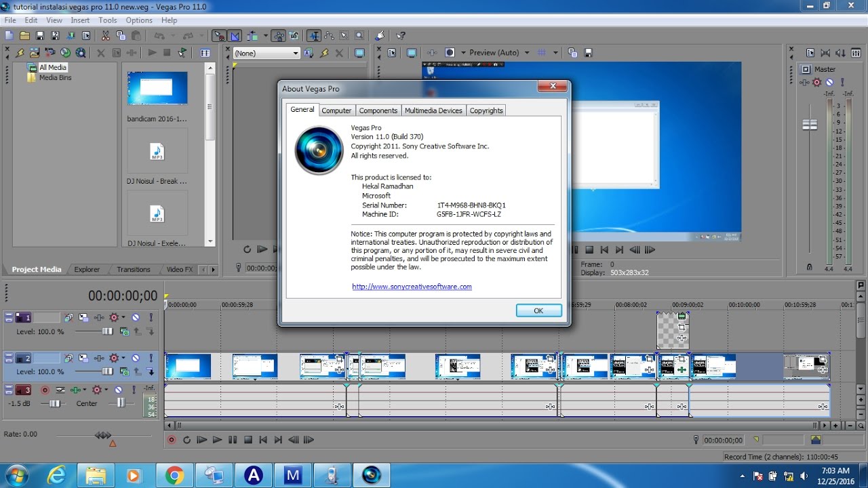
Task: Click the What's This help icon
Action: click(x=401, y=35)
